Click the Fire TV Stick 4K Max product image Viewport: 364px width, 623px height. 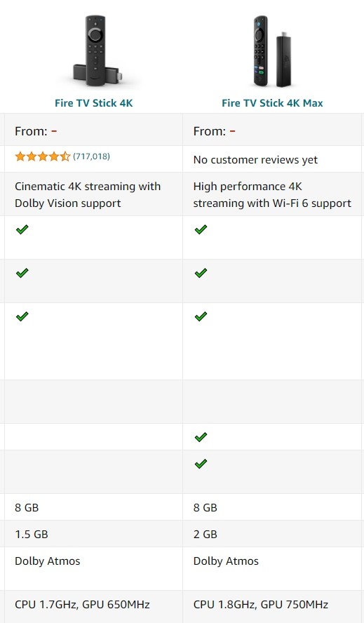click(272, 51)
